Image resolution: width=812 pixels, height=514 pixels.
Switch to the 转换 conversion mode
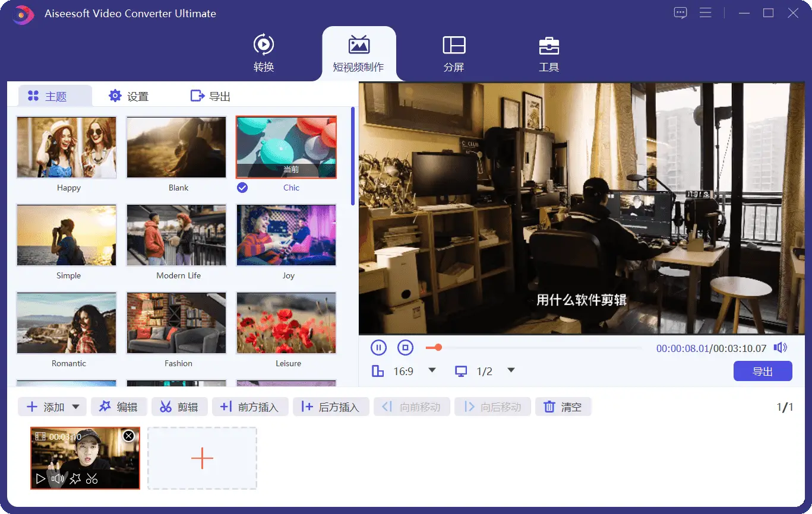tap(264, 53)
